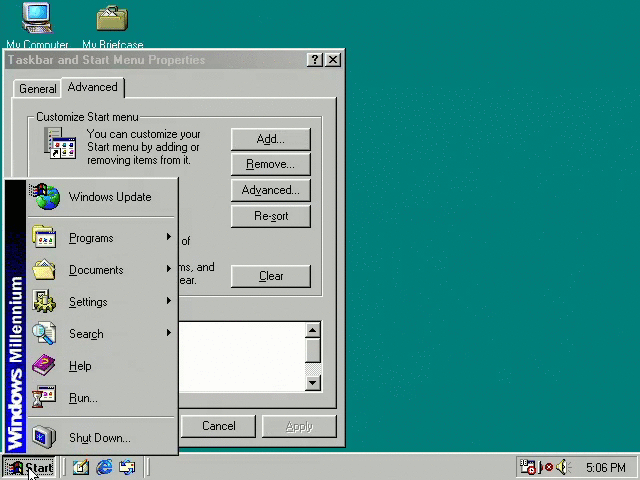Click the Search magnifier icon
The height and width of the screenshot is (480, 640).
pos(44,333)
